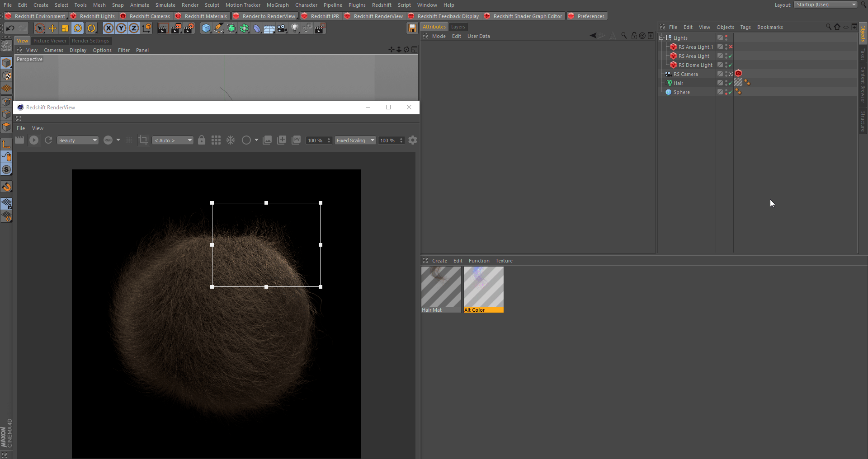868x459 pixels.
Task: Select the Hair Mat material thumbnail
Action: point(441,287)
